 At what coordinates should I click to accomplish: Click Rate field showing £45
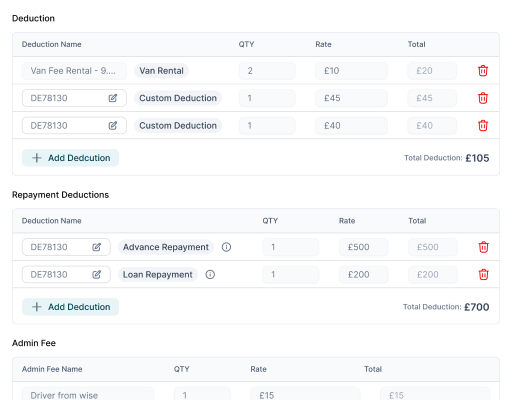(x=351, y=98)
